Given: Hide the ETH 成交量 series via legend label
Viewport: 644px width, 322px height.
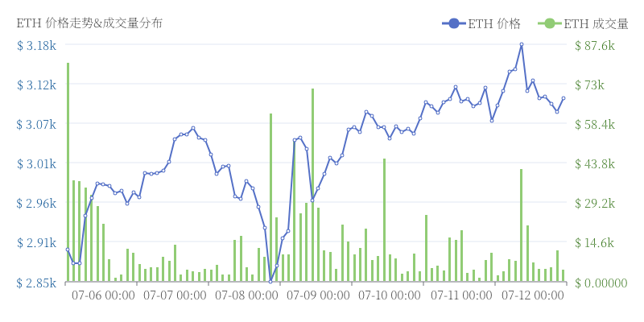Looking at the screenshot, I should click(597, 23).
